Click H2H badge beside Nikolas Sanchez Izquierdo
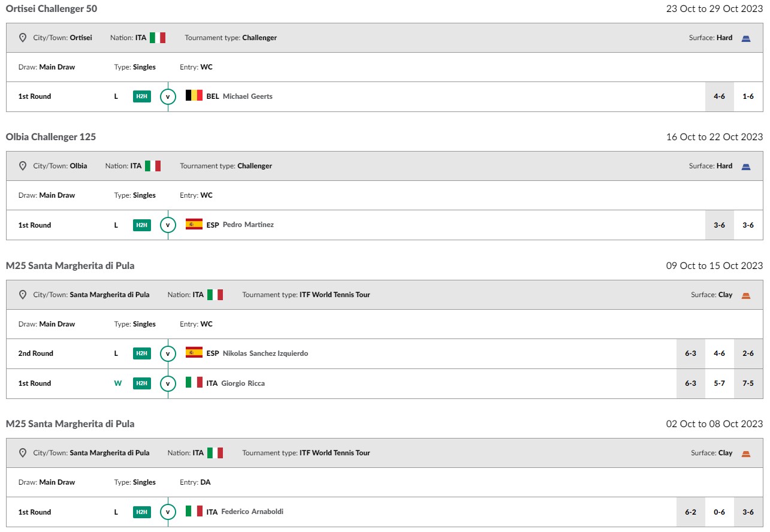Viewport: 770px width, 532px height. point(141,353)
